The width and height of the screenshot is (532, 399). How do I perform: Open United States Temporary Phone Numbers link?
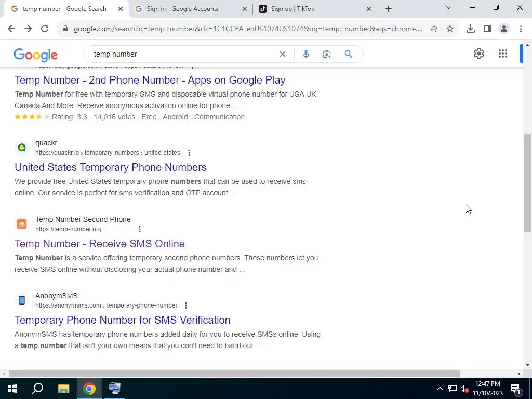(x=111, y=167)
